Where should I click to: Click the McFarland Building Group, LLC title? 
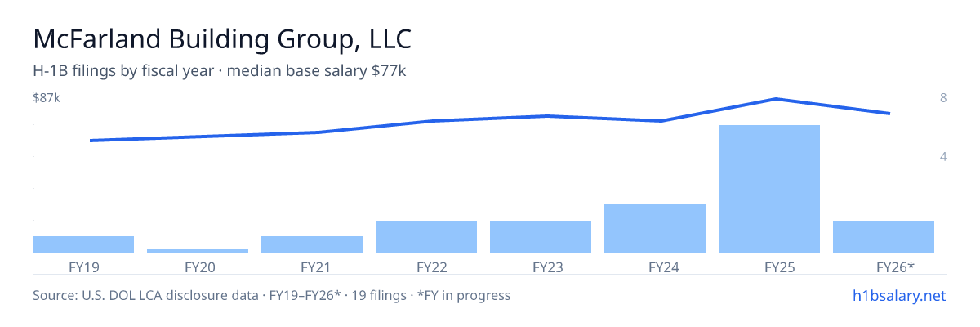click(x=222, y=38)
